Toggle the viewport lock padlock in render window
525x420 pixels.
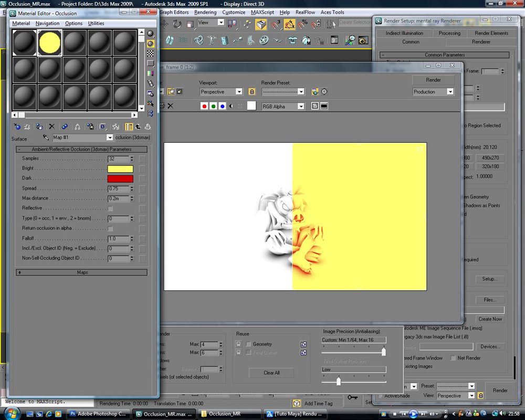point(252,91)
